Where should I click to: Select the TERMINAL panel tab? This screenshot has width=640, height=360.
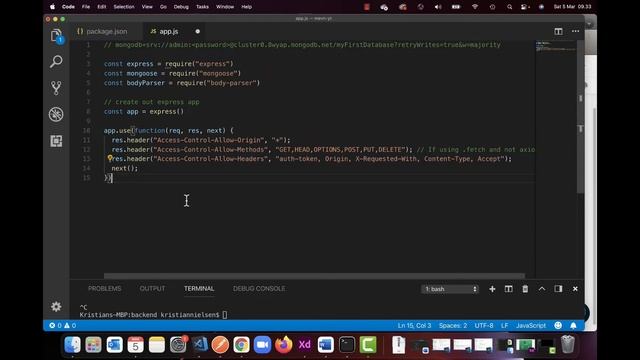(x=199, y=289)
